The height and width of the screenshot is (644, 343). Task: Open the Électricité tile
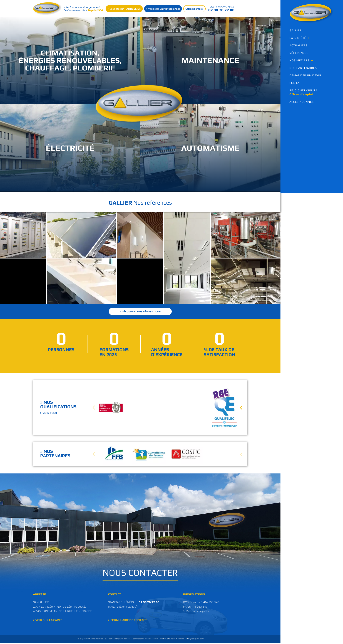tap(70, 148)
